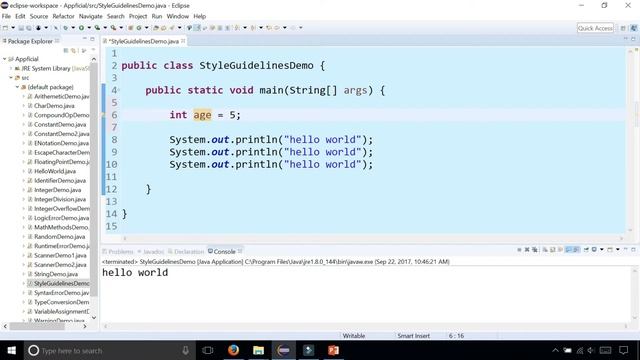
Task: Click the taskbar search box
Action: pyautogui.click(x=108, y=350)
